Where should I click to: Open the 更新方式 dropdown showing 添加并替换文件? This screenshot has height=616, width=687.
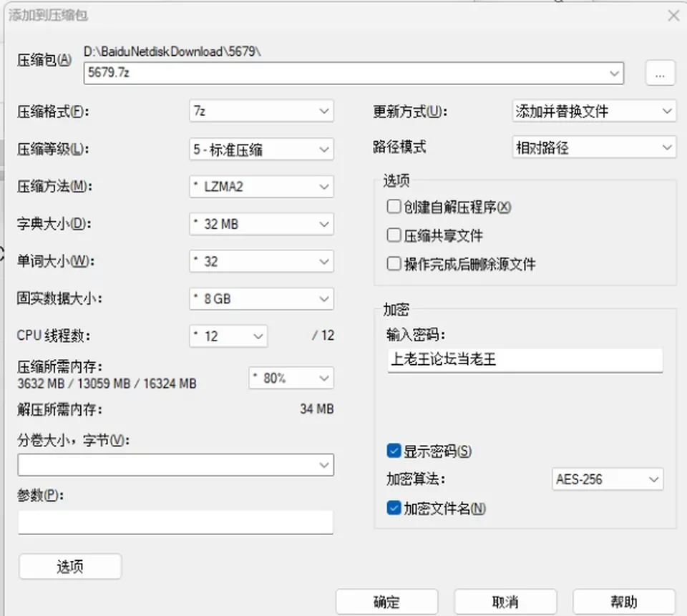594,111
